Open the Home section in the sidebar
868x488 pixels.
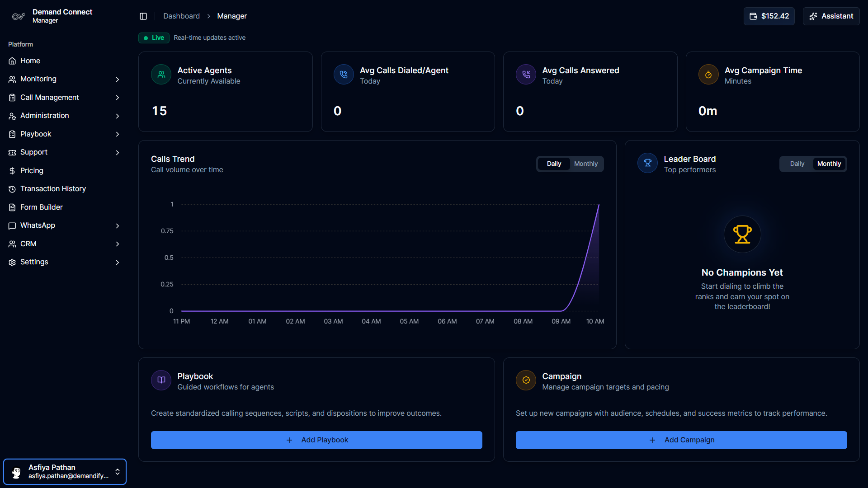30,61
